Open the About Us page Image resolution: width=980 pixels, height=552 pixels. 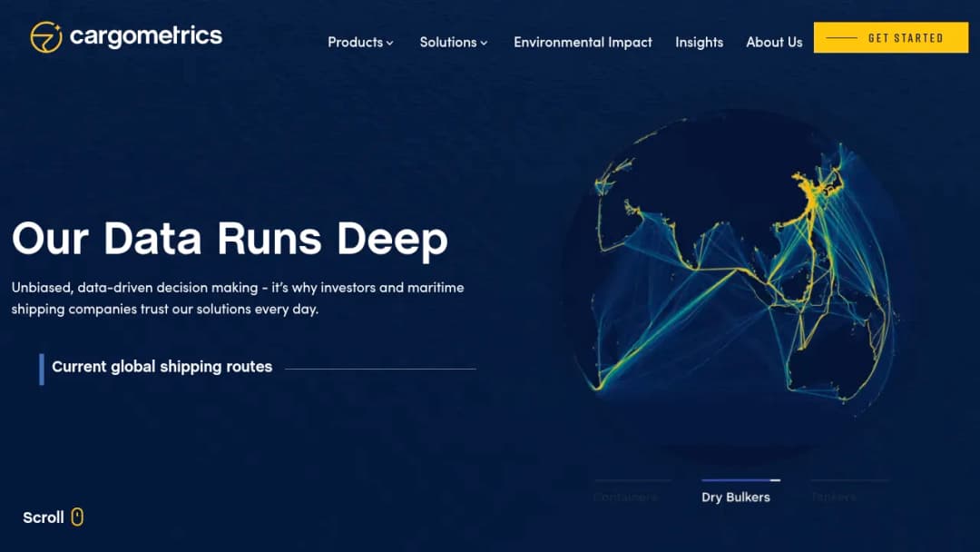pos(774,43)
